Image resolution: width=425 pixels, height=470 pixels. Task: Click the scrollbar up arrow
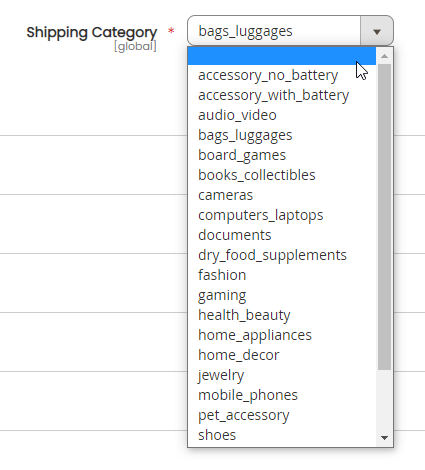(384, 56)
